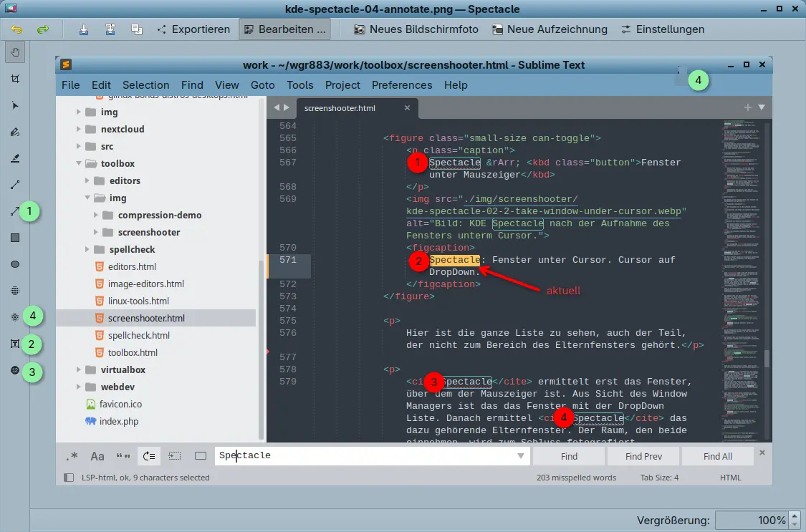Click Neues Bildschirmfoto button
The image size is (806, 532).
click(416, 29)
